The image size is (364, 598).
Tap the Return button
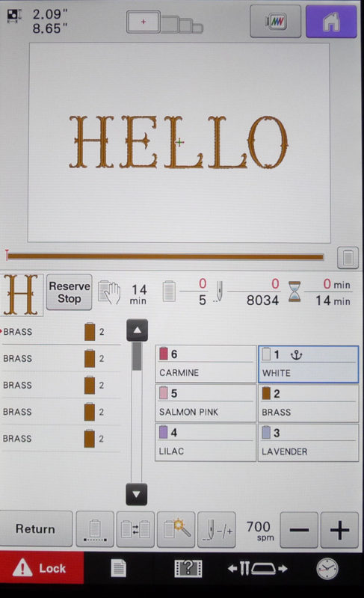pyautogui.click(x=36, y=529)
